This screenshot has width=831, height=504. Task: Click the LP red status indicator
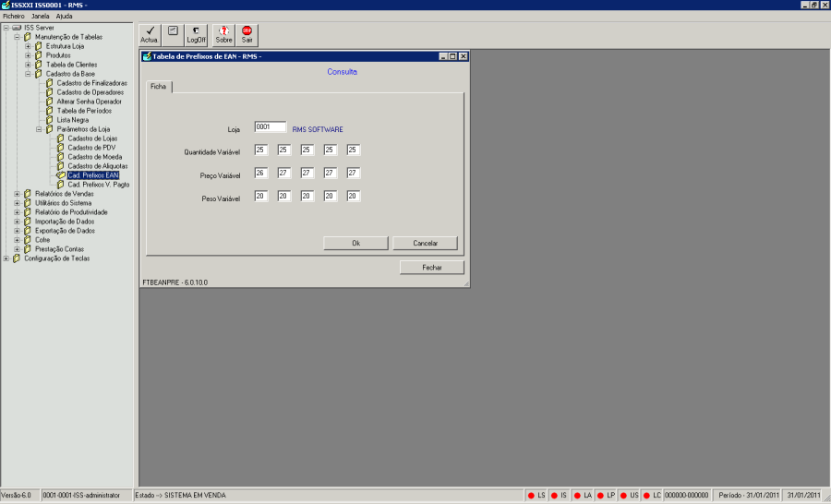600,496
